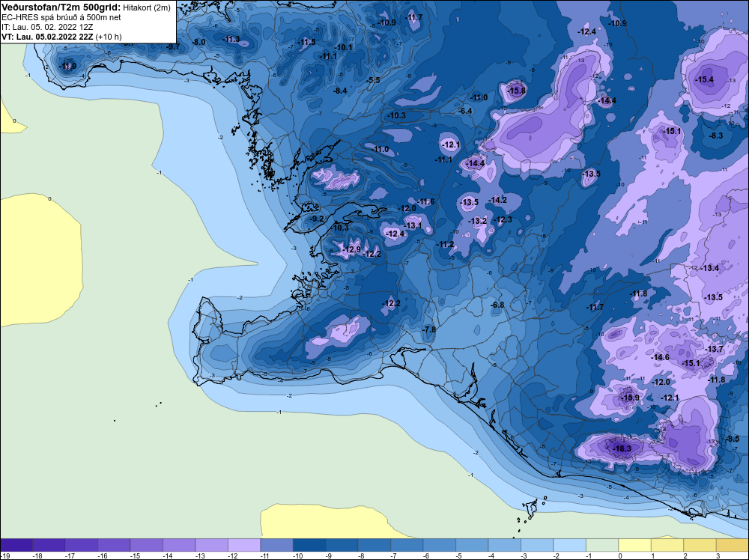Select the -13.4 temperature value

click(709, 268)
